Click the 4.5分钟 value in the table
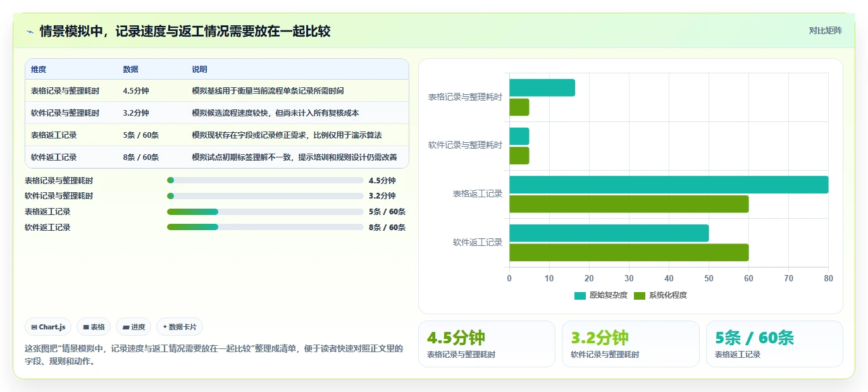 (136, 91)
